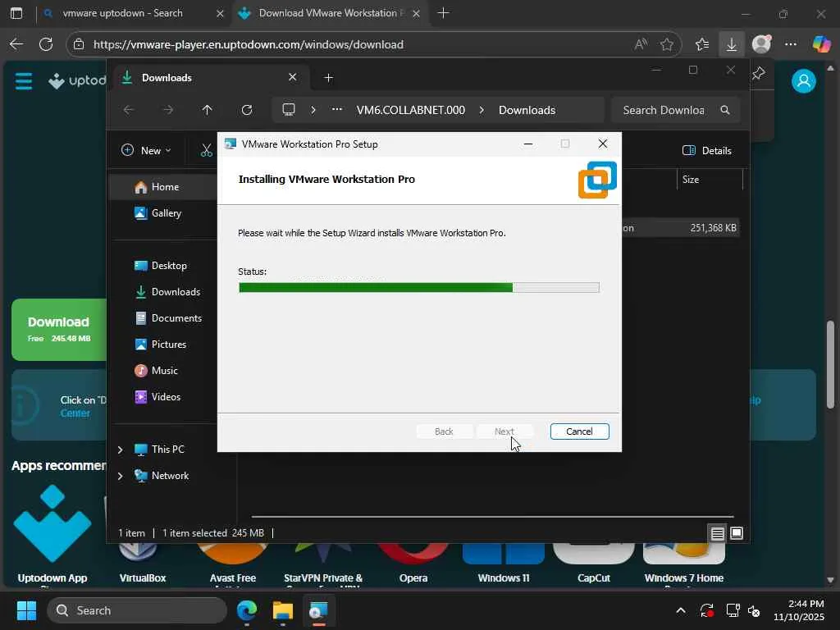Image resolution: width=840 pixels, height=630 pixels.
Task: Open Windows Start menu
Action: tap(26, 610)
